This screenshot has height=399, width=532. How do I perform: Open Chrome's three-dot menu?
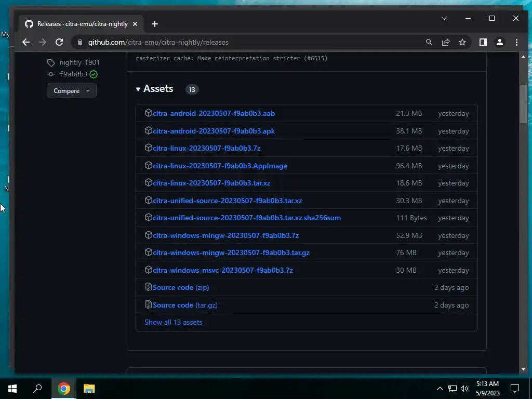[516, 42]
